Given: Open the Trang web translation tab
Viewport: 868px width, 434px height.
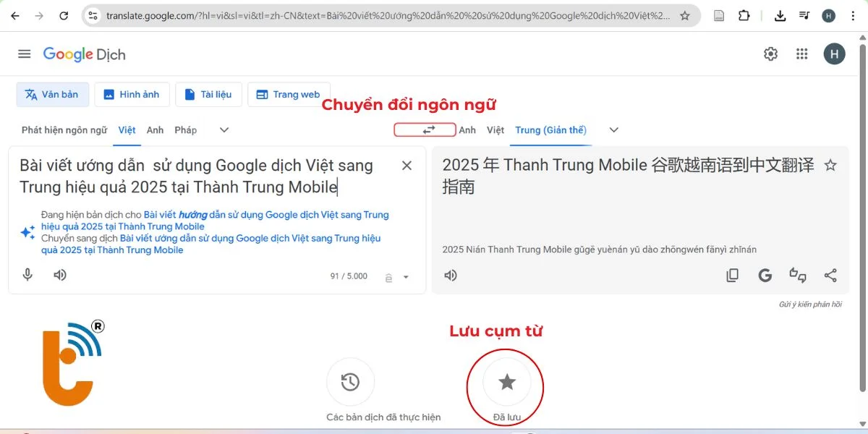Looking at the screenshot, I should pos(289,94).
